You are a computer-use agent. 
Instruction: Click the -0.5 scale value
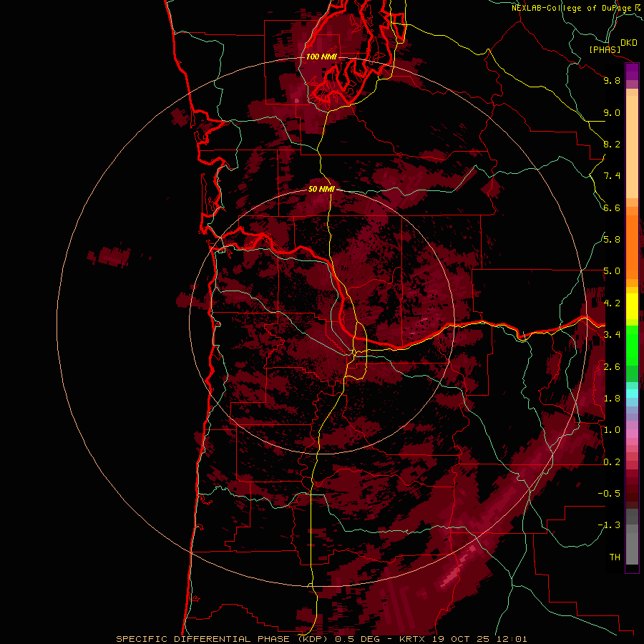pyautogui.click(x=609, y=494)
